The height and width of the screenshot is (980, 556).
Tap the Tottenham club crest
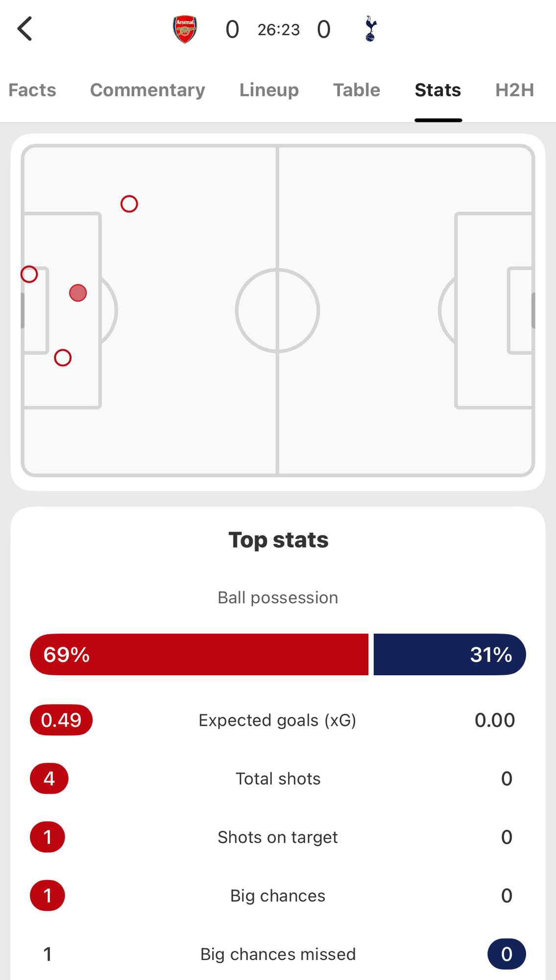point(371,29)
